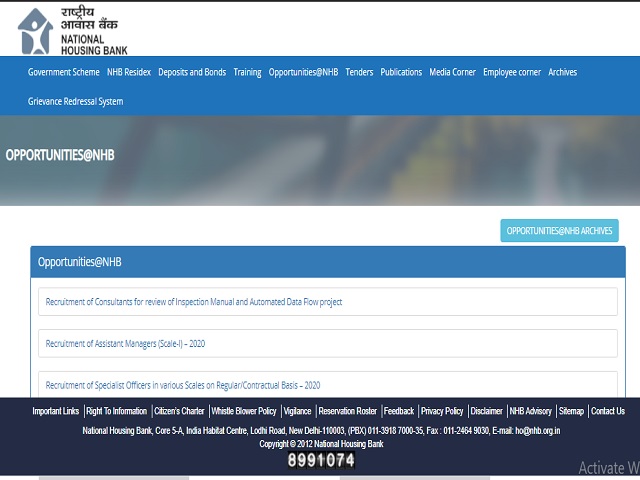Go to Training menu item
640x480 pixels.
(x=247, y=72)
